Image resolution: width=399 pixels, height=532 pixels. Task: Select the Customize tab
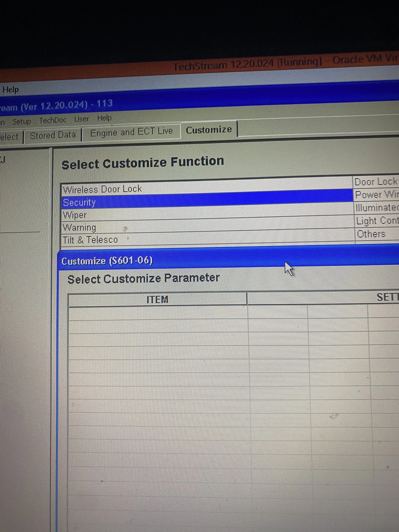[209, 130]
